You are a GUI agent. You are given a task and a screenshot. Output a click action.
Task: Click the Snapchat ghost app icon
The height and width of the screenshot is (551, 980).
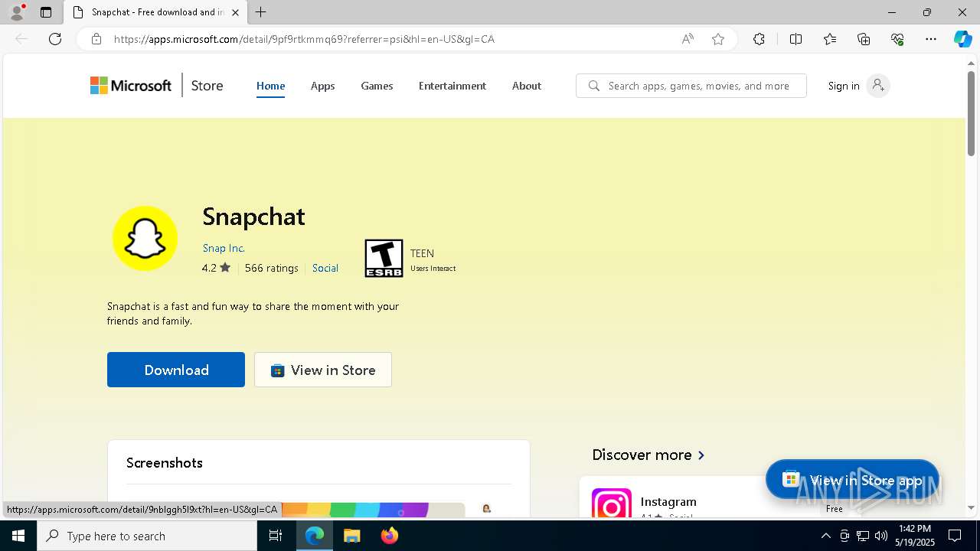pos(145,238)
